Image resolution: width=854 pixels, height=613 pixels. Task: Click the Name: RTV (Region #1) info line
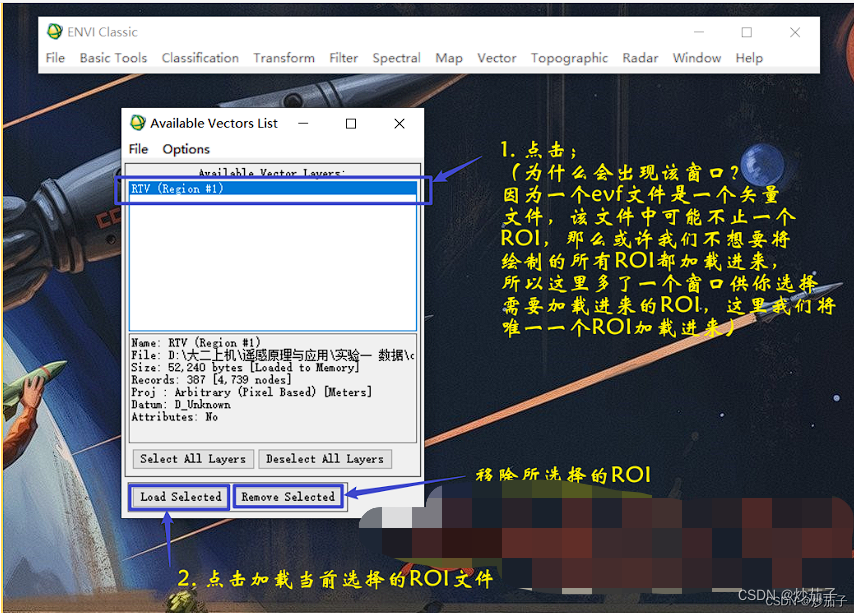196,343
